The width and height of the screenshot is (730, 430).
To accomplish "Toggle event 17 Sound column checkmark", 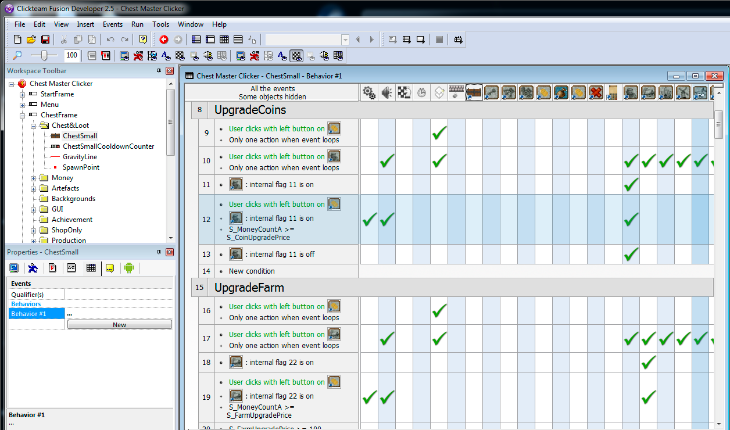I will point(387,338).
